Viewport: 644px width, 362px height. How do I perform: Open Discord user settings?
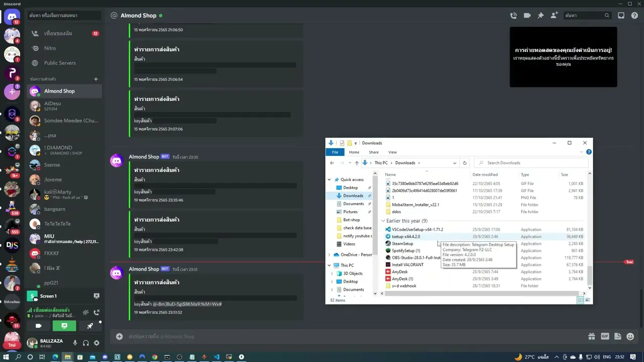click(96, 343)
